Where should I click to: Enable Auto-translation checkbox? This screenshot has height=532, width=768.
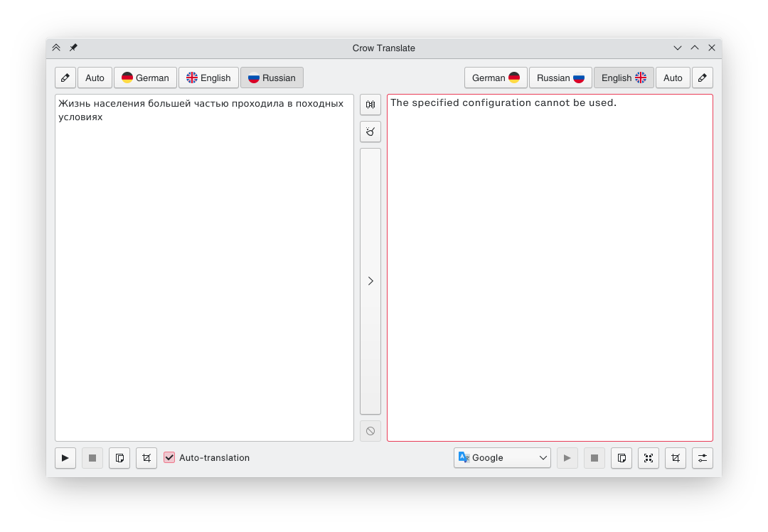pos(169,457)
